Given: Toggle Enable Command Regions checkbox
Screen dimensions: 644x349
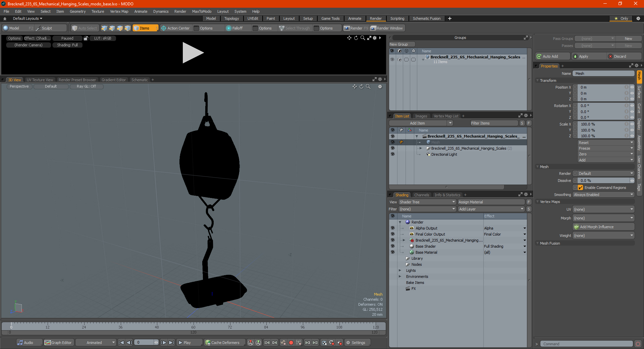Looking at the screenshot, I should 580,188.
